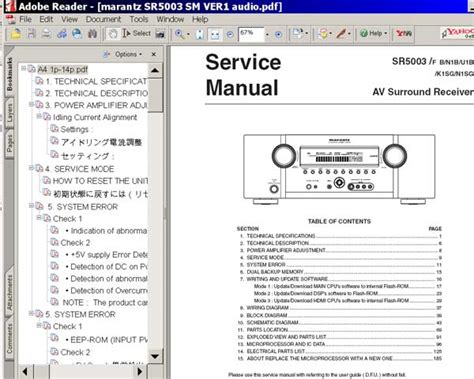The width and height of the screenshot is (474, 379).
Task: Click the bookmarks panel scroll down arrow
Action: pyautogui.click(x=155, y=356)
